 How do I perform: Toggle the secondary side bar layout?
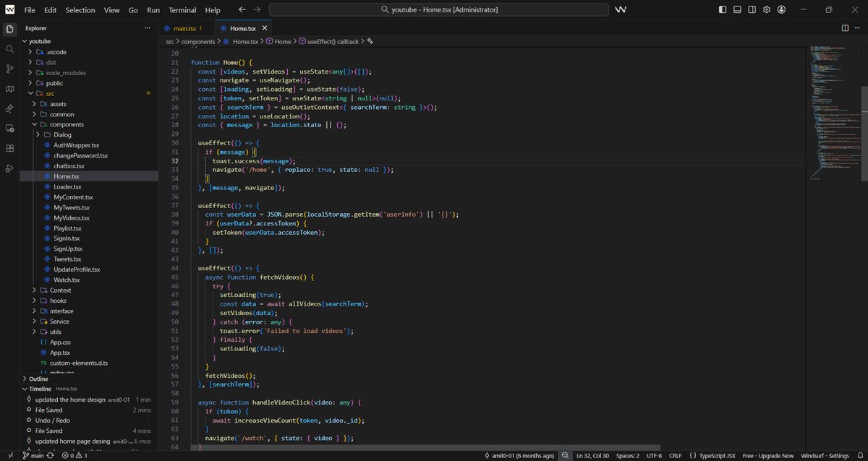pos(752,10)
